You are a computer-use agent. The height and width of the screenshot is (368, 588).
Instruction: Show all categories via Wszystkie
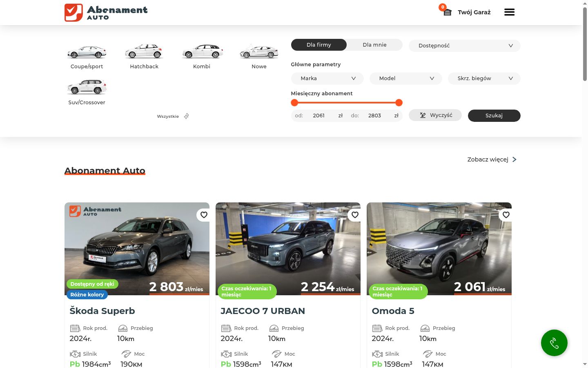click(168, 117)
